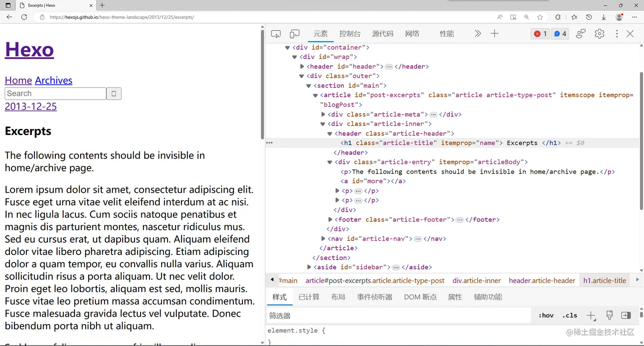Expand the nav id="article-nav" node
644x346 pixels.
tap(323, 239)
